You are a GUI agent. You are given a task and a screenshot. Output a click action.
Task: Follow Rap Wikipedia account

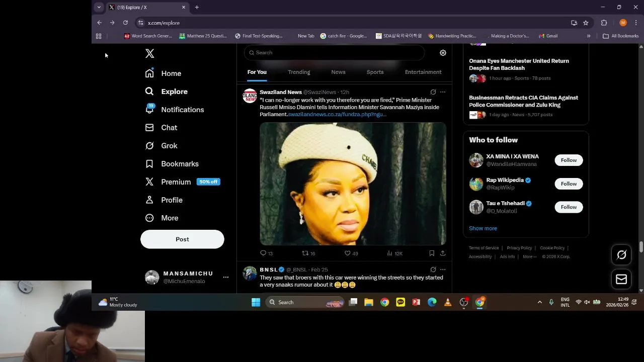pyautogui.click(x=569, y=184)
